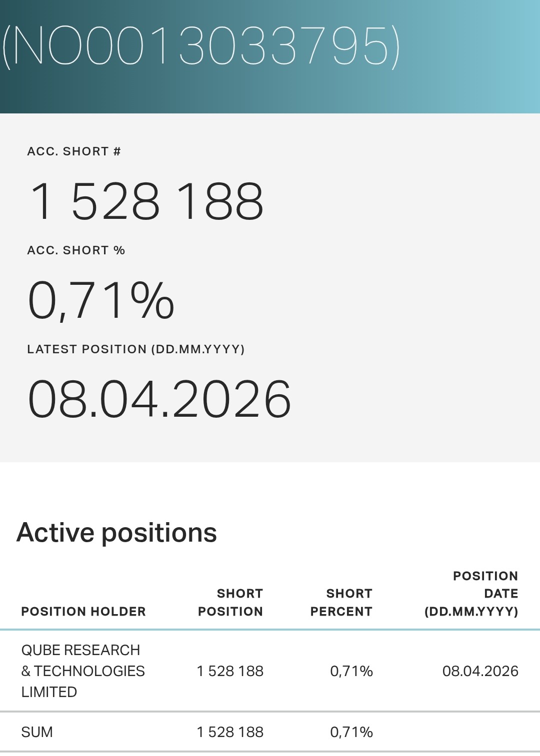540x756 pixels.
Task: Click the SUM row total 1 528 188
Action: tap(230, 732)
